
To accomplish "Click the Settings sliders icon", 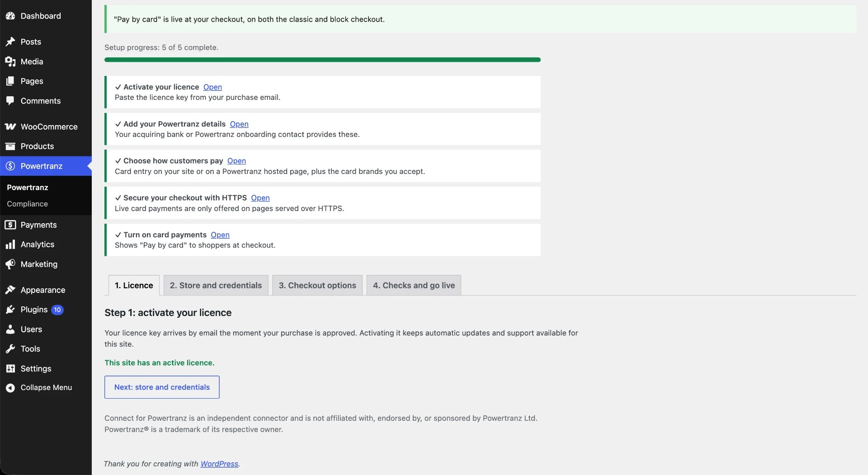I will click(x=10, y=368).
